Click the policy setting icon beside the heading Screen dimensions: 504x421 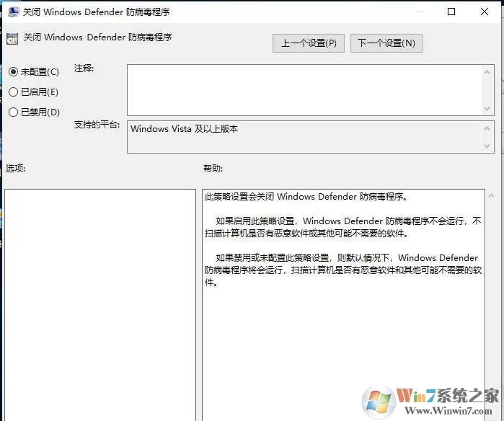pos(12,38)
